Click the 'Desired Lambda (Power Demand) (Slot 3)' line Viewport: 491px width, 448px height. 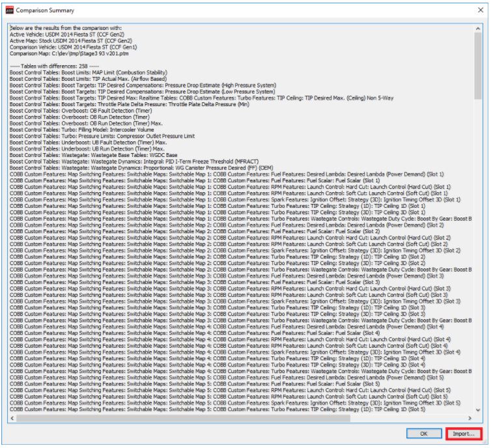(227, 276)
